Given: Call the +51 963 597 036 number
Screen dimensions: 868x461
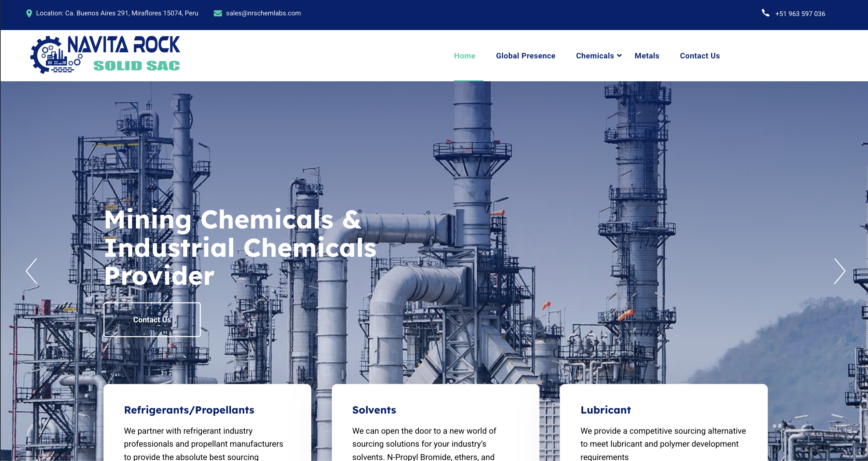Looking at the screenshot, I should [800, 14].
